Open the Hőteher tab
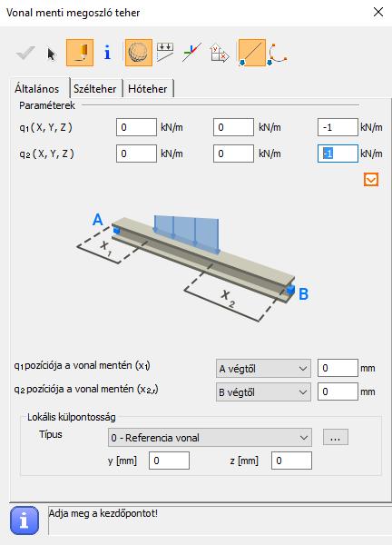Viewport: 392px width, 545px height. [148, 89]
